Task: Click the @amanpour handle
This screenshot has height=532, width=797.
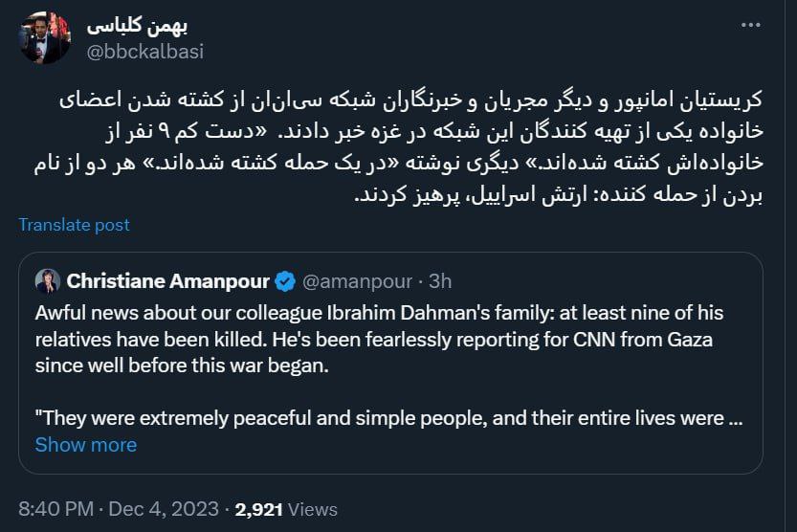Action: [x=357, y=281]
